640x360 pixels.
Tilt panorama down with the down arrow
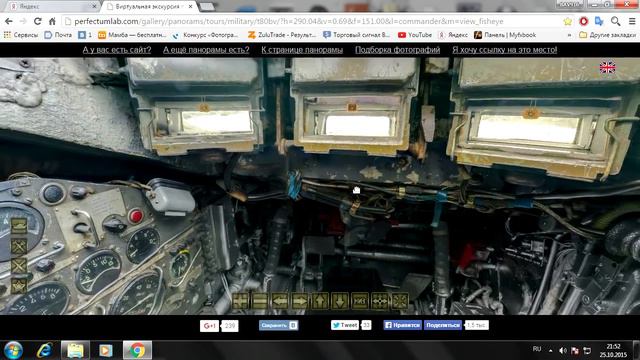coord(340,301)
